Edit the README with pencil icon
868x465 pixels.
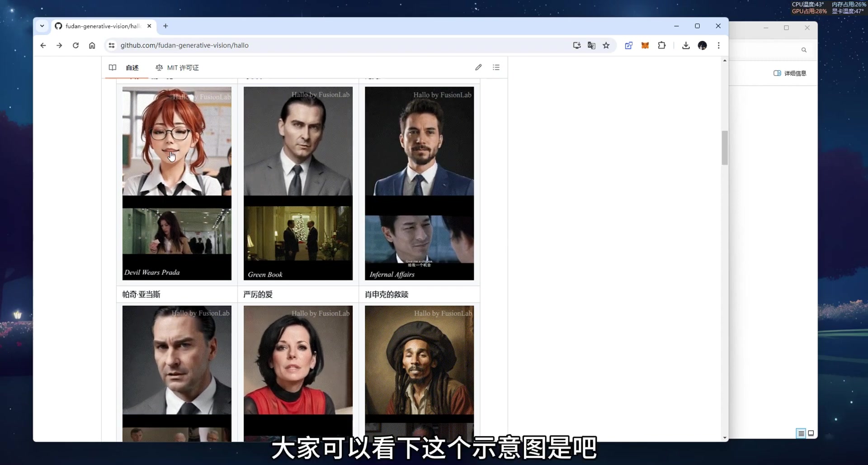[x=478, y=67]
